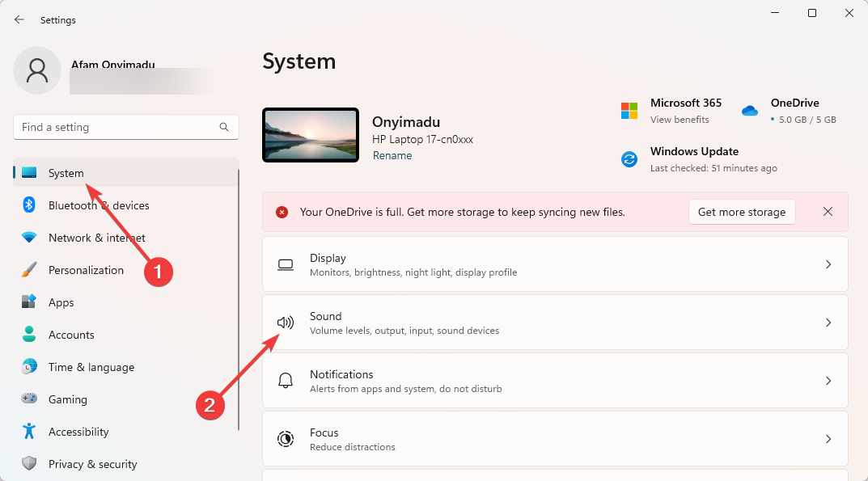This screenshot has height=481, width=868.
Task: Click View benefits under Microsoft 365
Action: point(680,120)
